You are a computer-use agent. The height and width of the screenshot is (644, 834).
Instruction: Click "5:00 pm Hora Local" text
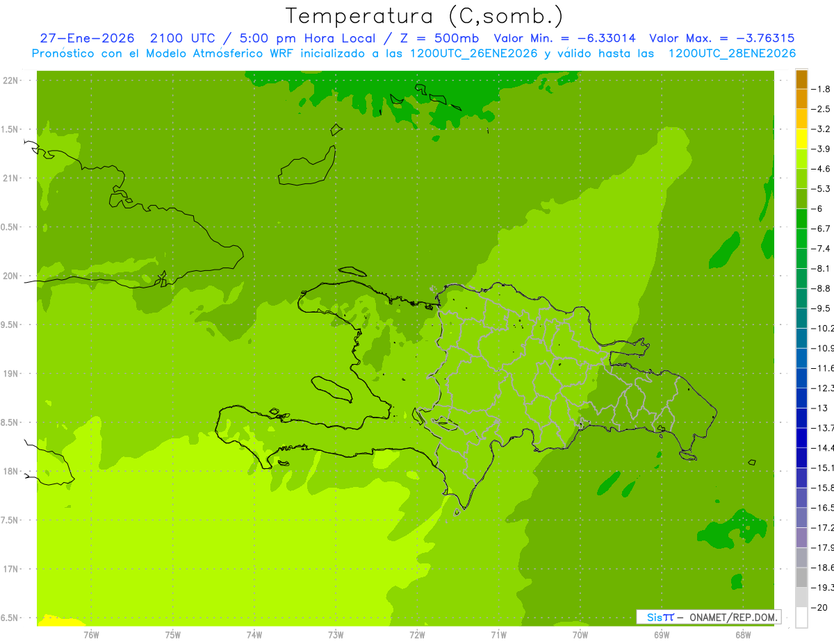[x=308, y=39]
